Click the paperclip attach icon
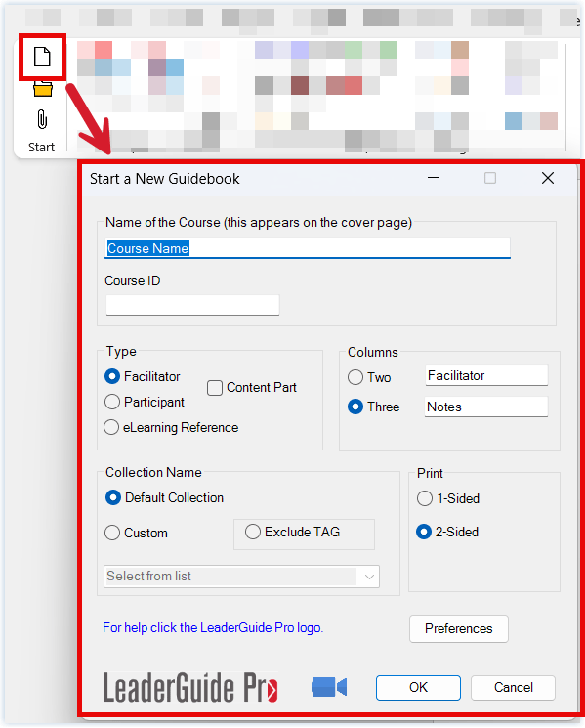Viewport: 585px width, 728px height. [42, 119]
